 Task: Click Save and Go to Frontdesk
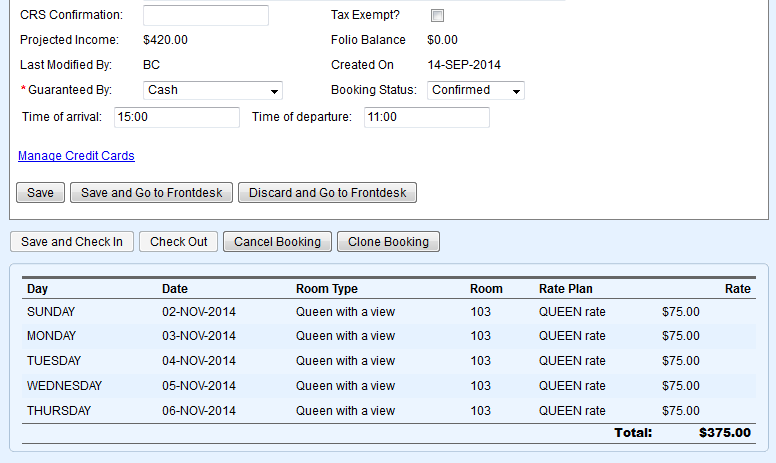pyautogui.click(x=151, y=192)
